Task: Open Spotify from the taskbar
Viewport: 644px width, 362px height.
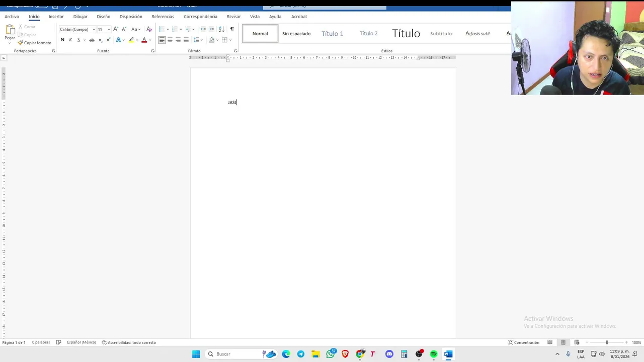Action: 434,354
